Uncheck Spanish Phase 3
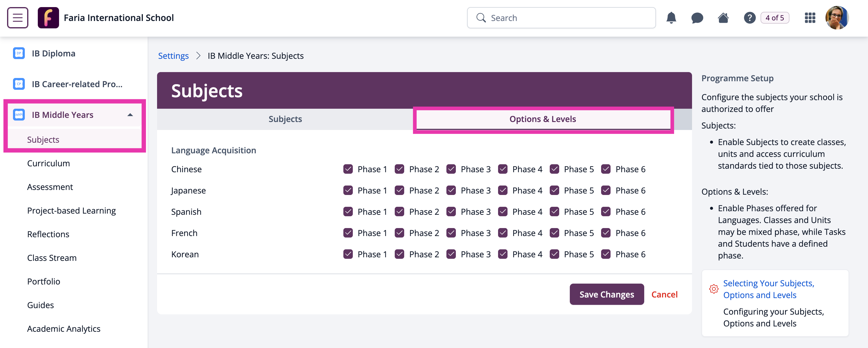Image resolution: width=868 pixels, height=348 pixels. click(x=451, y=212)
